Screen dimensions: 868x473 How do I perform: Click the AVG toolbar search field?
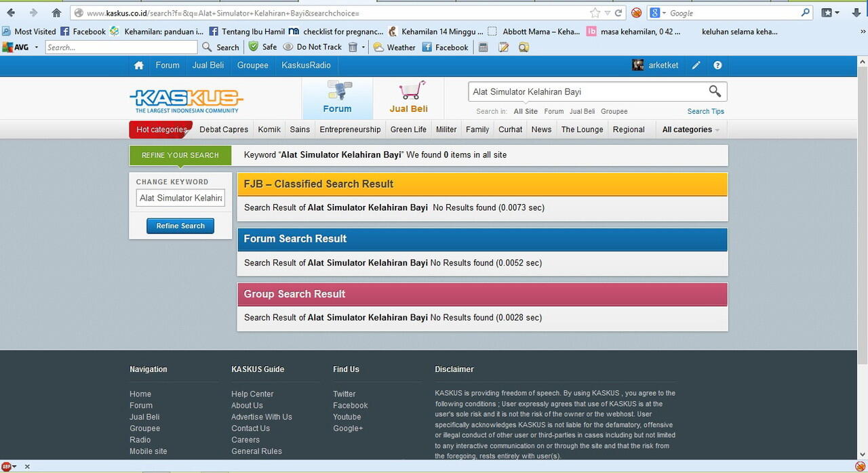pyautogui.click(x=121, y=47)
